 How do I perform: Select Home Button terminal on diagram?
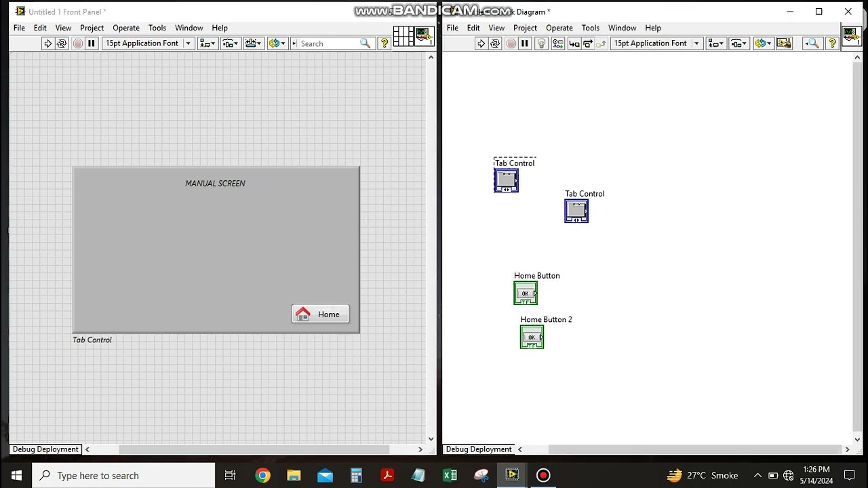[526, 293]
